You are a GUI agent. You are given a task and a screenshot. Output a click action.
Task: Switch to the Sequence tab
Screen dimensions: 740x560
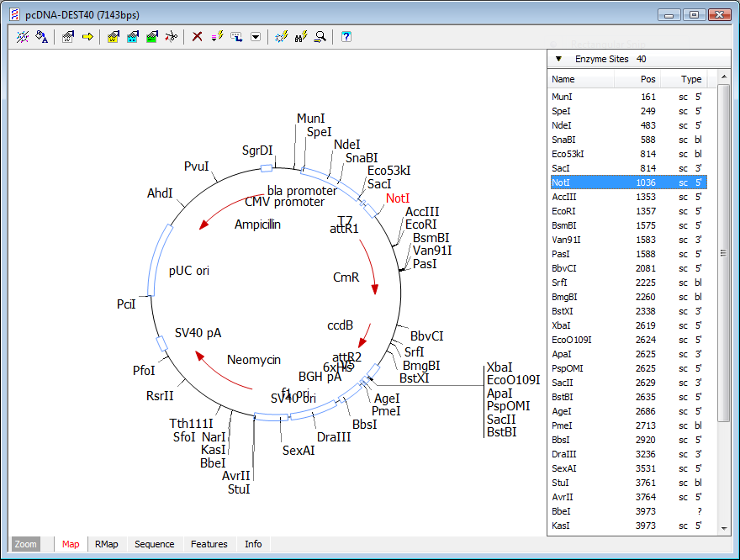[155, 544]
